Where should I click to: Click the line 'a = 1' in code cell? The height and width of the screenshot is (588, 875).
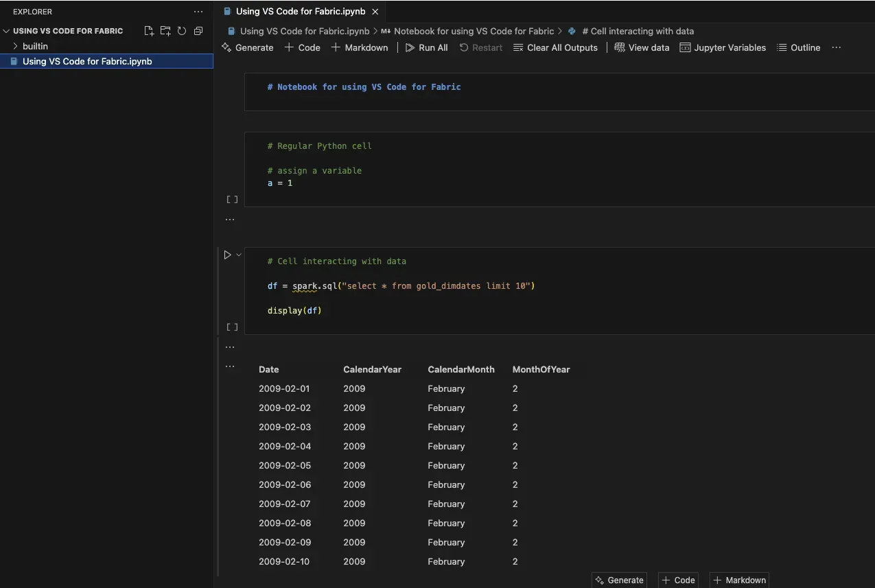pos(280,183)
